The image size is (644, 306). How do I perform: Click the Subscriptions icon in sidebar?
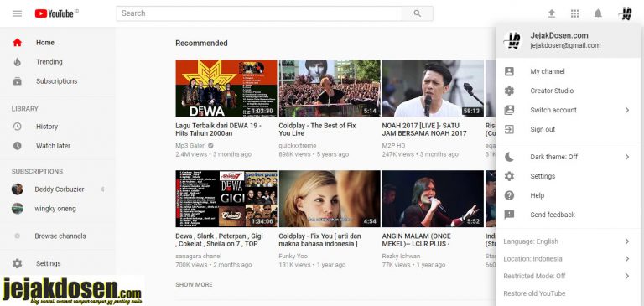tap(18, 81)
